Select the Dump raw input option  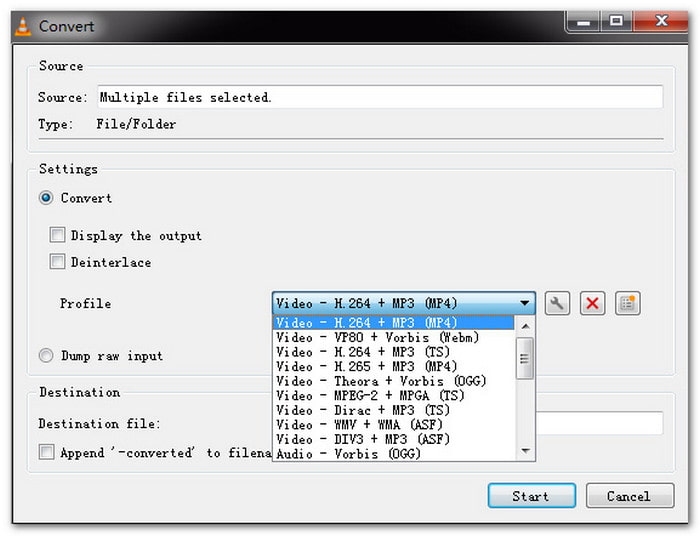click(46, 356)
